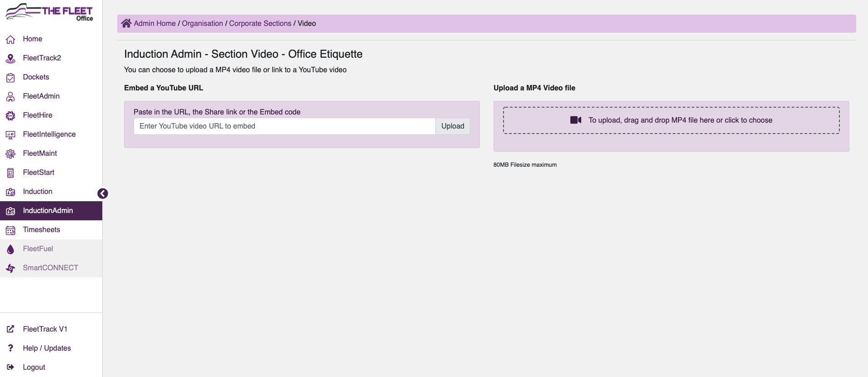Open SmartCONNECT menu item
Image resolution: width=868 pixels, height=377 pixels.
[x=51, y=268]
